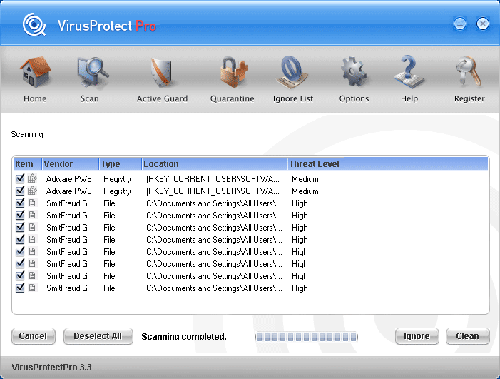Sort by the Type column header
This screenshot has height=379, width=500.
click(120, 164)
